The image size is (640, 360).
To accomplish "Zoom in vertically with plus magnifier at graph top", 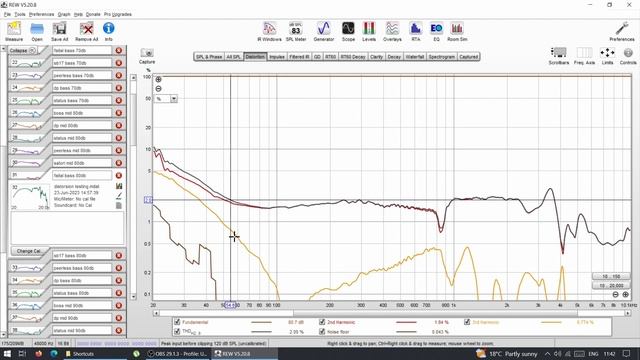I will [158, 80].
